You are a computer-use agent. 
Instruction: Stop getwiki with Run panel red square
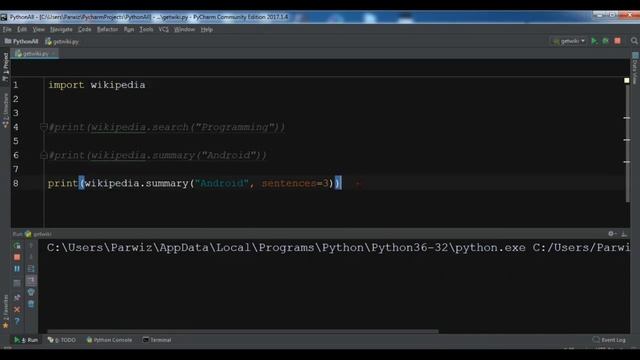[17, 257]
